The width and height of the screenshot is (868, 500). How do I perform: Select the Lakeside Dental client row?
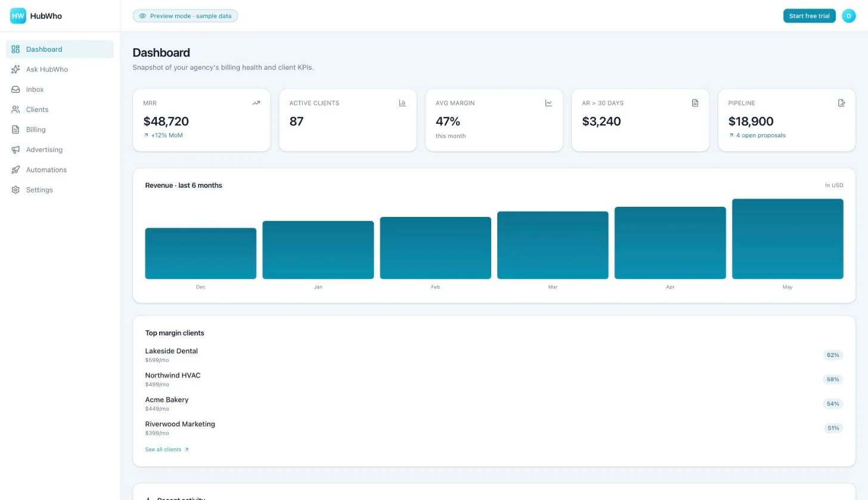494,355
